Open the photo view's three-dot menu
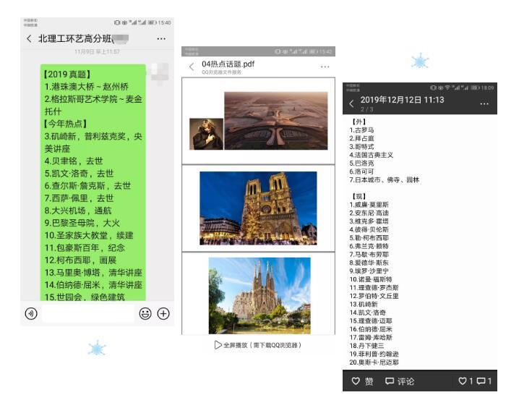532x408 pixels. pyautogui.click(x=484, y=103)
